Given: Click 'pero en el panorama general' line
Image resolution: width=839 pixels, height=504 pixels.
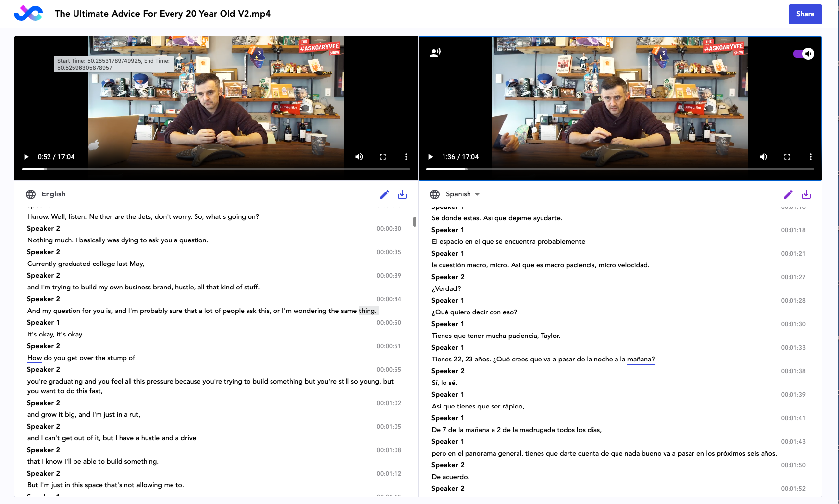Looking at the screenshot, I should (x=604, y=453).
